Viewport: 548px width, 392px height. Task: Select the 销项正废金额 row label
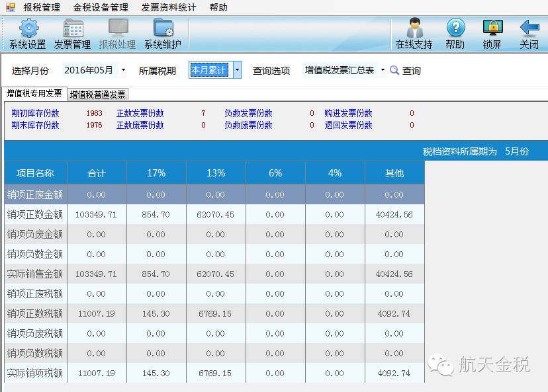tap(35, 194)
